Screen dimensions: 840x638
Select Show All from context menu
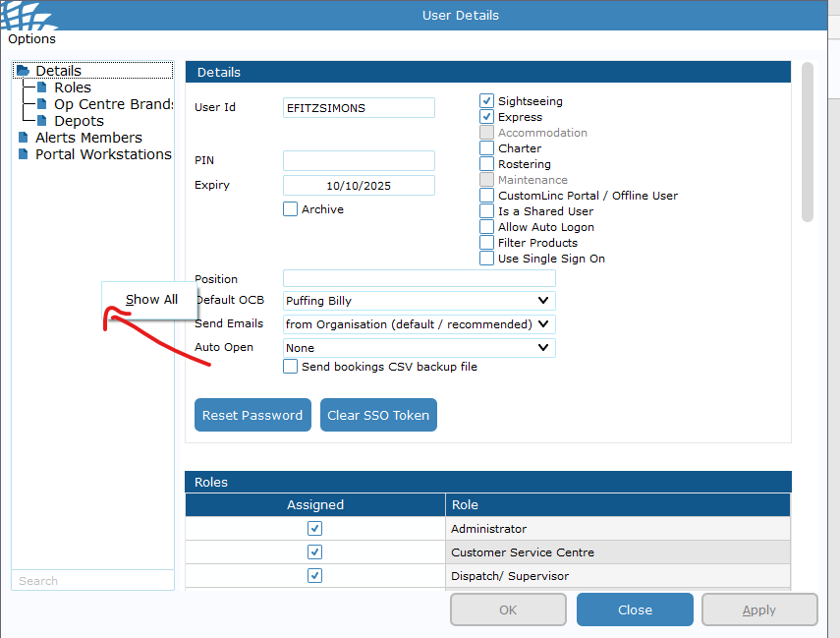click(x=151, y=300)
